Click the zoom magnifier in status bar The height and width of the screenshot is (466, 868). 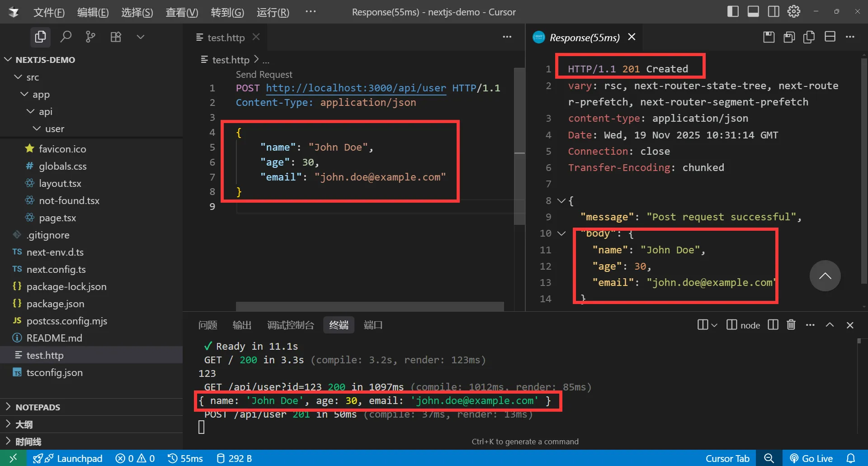pos(769,458)
